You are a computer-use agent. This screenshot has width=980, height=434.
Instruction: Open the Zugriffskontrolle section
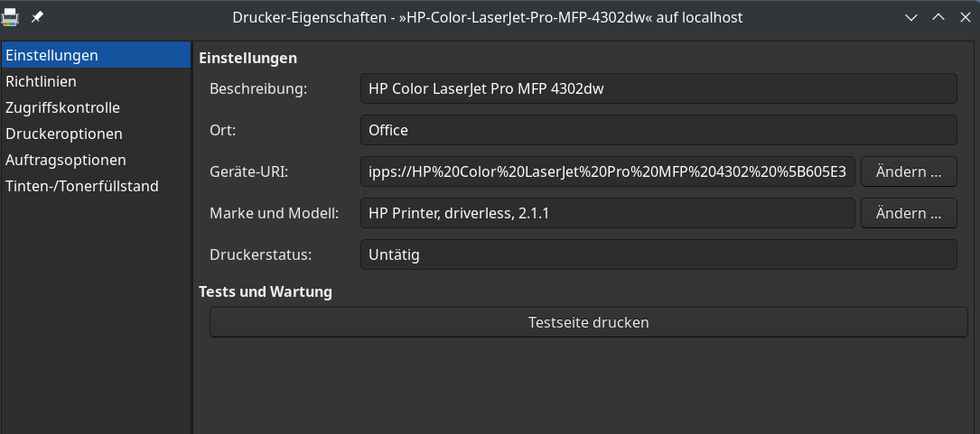[96, 107]
